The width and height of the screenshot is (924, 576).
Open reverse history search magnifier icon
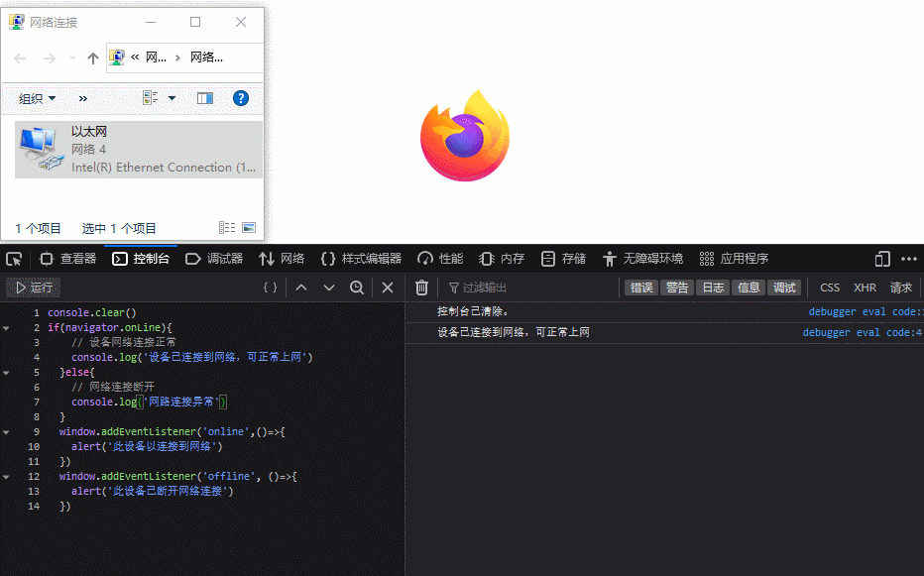point(357,288)
